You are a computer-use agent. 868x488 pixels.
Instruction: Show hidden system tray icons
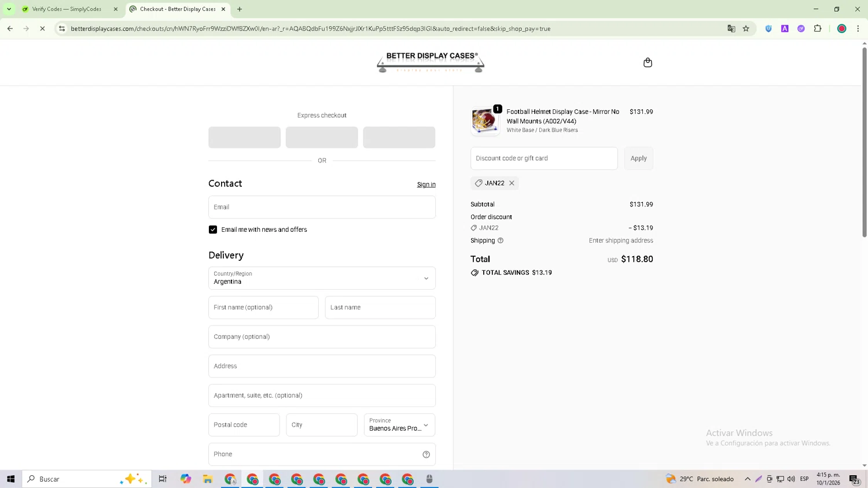(x=748, y=479)
